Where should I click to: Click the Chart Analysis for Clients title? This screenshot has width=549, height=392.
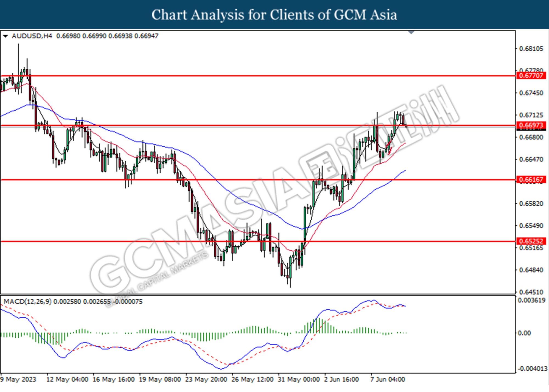click(x=274, y=15)
